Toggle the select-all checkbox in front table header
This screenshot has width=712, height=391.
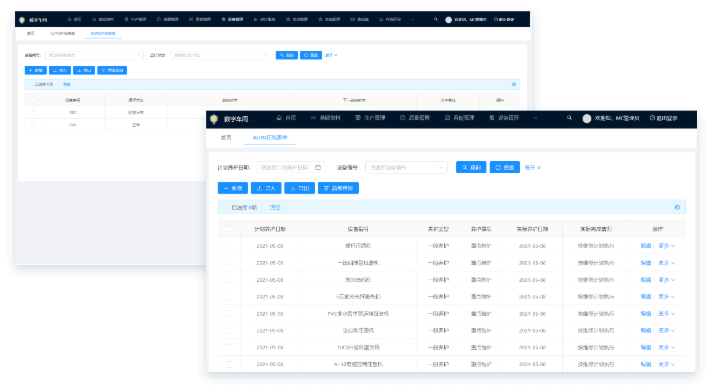pos(229,229)
